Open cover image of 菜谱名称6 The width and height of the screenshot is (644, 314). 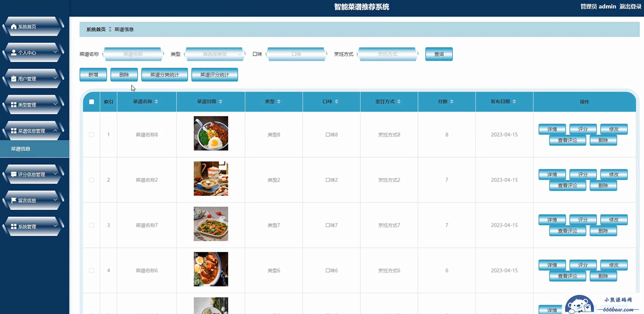click(211, 269)
